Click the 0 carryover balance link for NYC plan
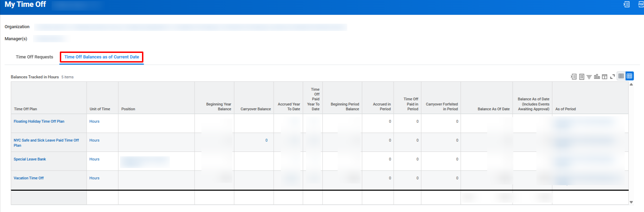Viewport: 644px width, 212px height. click(x=266, y=140)
